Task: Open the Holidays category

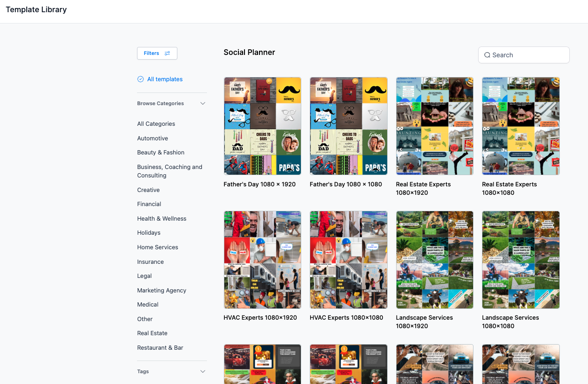Action: pyautogui.click(x=149, y=233)
